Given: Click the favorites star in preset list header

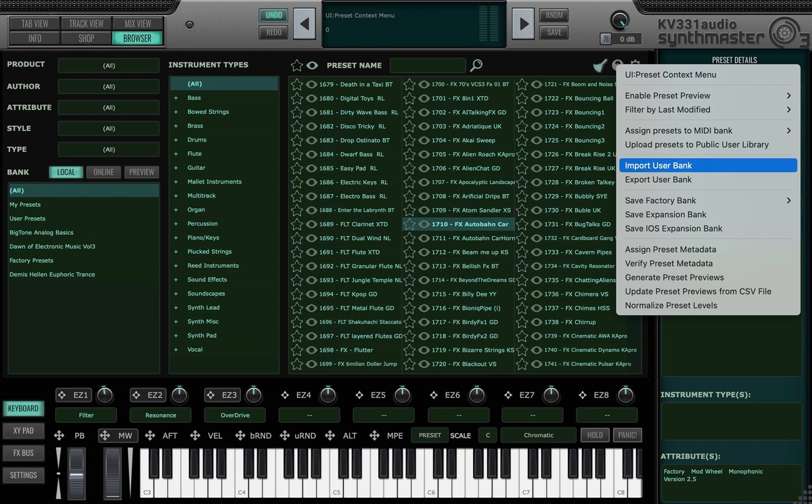Looking at the screenshot, I should [x=296, y=66].
